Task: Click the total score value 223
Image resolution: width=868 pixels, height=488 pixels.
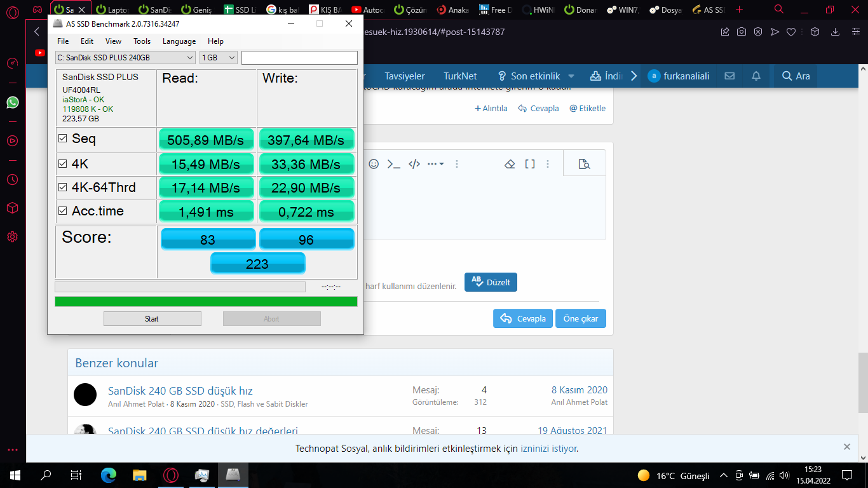Action: [x=257, y=264]
